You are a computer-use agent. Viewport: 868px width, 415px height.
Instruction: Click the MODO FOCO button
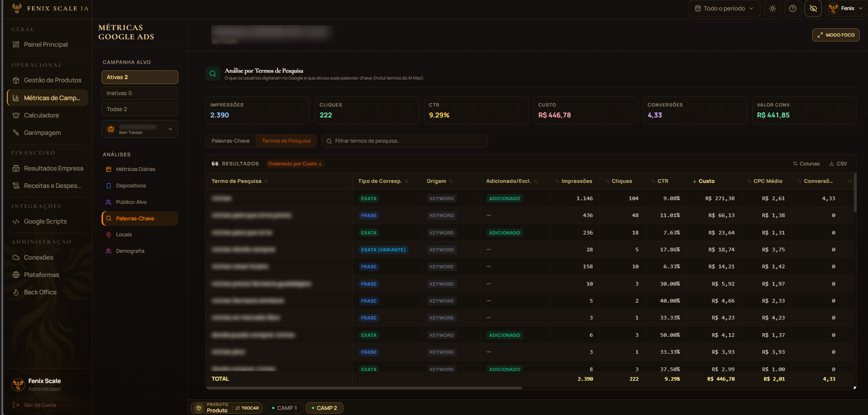(x=836, y=35)
